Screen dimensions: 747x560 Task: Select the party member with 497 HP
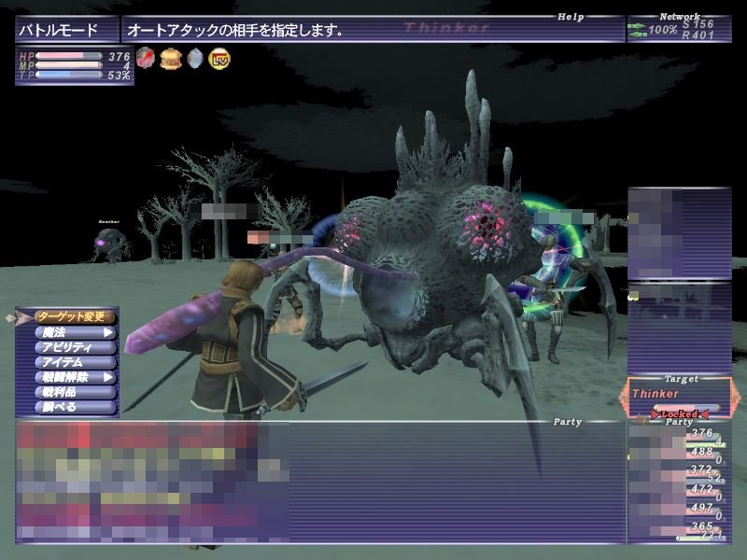678,511
